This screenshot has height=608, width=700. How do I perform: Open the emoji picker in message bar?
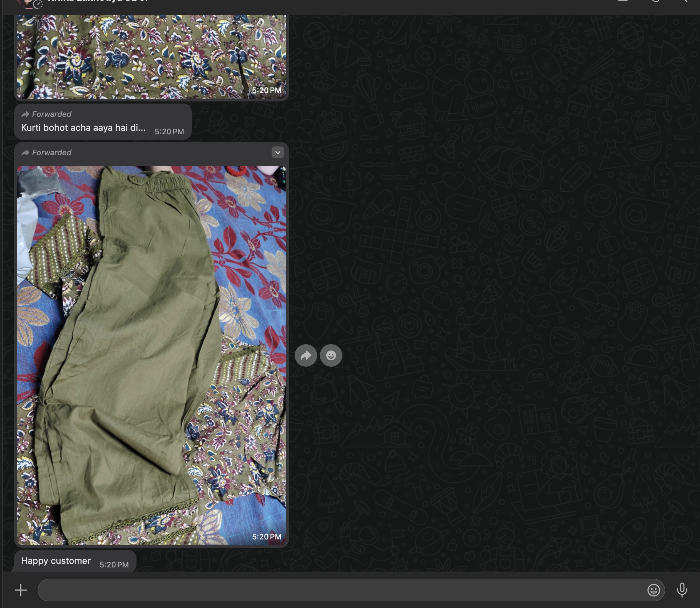(653, 590)
